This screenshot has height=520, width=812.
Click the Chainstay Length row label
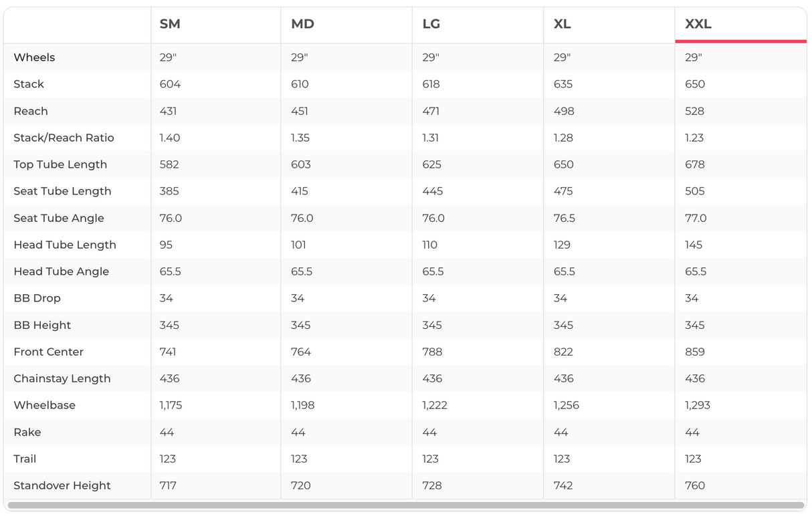click(x=62, y=378)
